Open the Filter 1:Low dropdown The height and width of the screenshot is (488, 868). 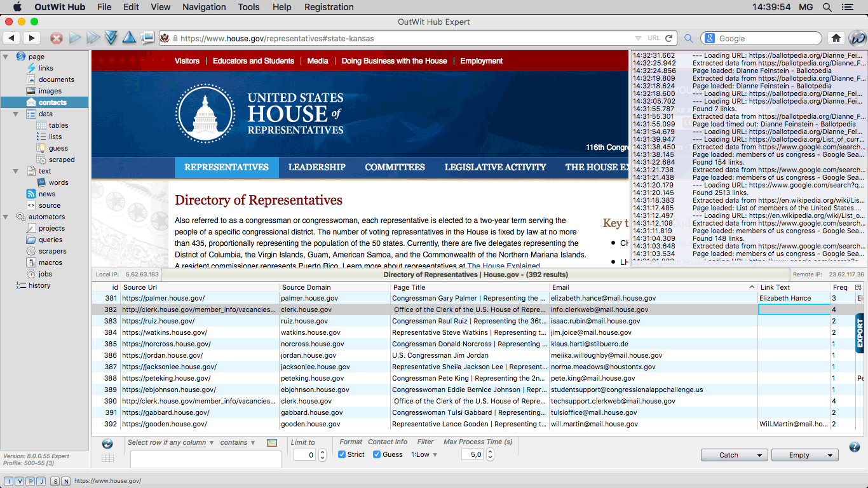424,454
